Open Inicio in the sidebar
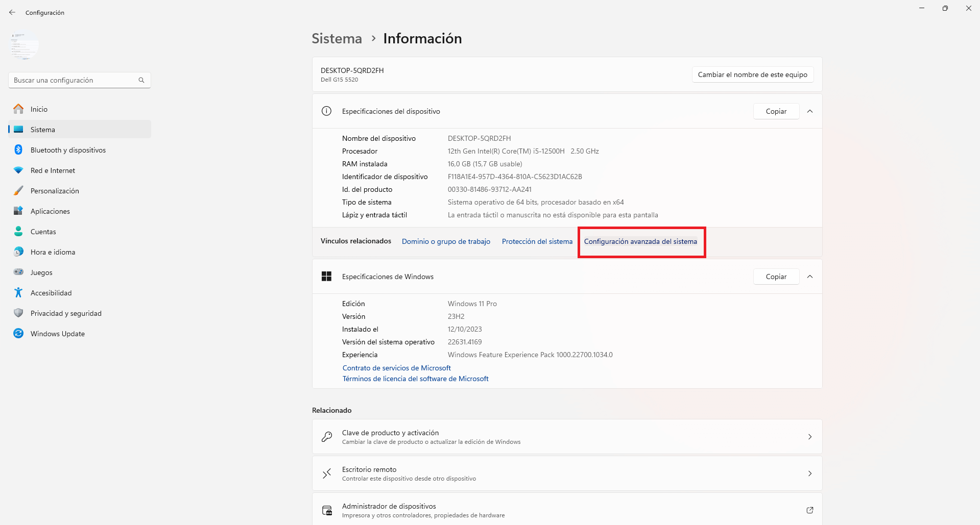The image size is (980, 525). point(80,109)
